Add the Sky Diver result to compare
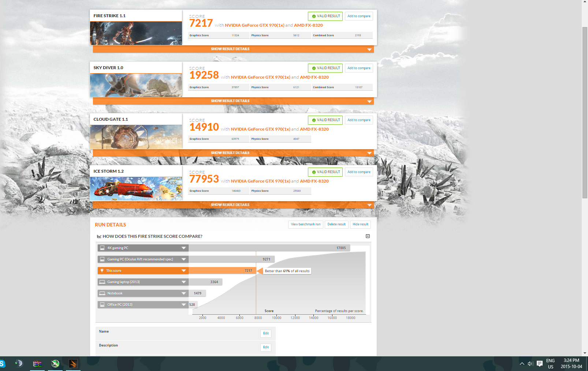Image resolution: width=588 pixels, height=371 pixels. [359, 68]
